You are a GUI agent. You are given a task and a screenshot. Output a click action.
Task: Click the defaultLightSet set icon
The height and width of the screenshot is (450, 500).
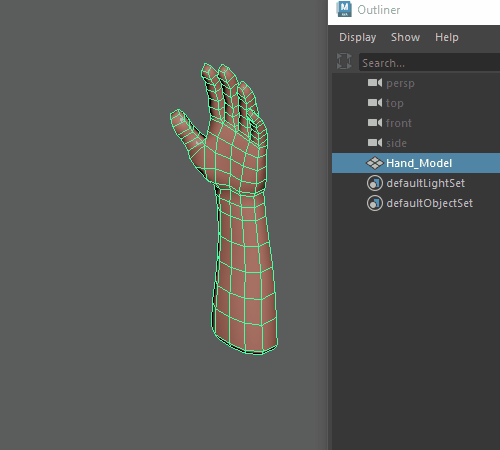(375, 183)
